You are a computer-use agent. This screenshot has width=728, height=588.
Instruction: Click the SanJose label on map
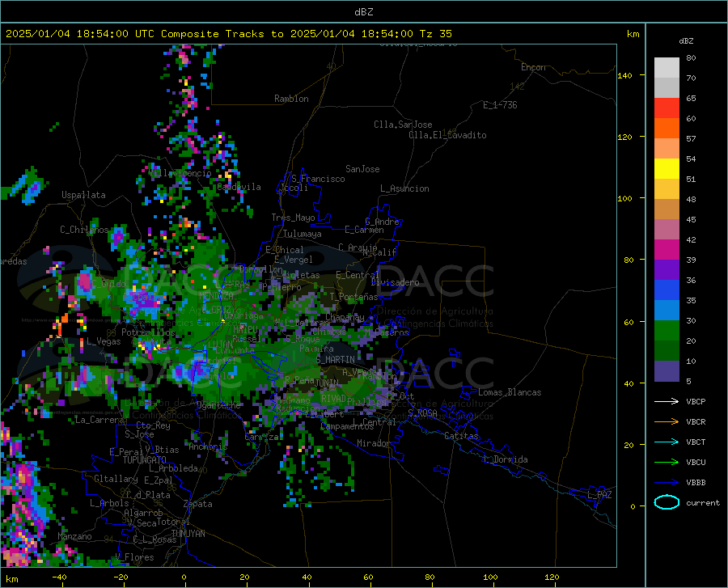(x=362, y=169)
